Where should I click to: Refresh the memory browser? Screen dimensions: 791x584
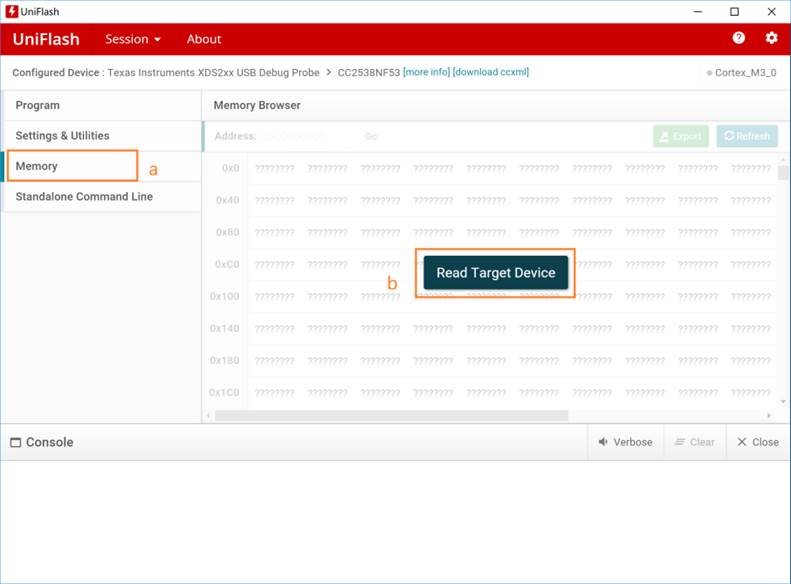click(747, 136)
